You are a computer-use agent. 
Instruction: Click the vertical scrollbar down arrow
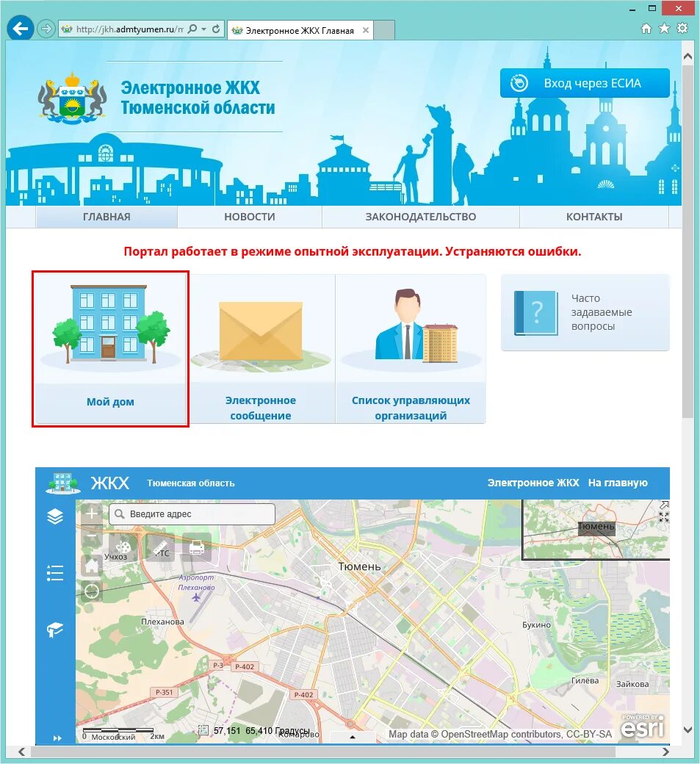pyautogui.click(x=688, y=729)
